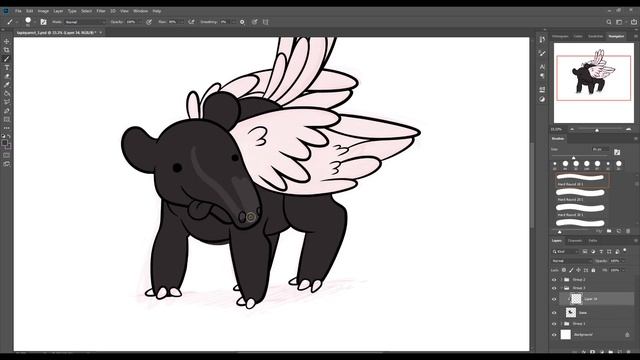
Task: Lock image pixels with brush icon
Action: pos(571,270)
